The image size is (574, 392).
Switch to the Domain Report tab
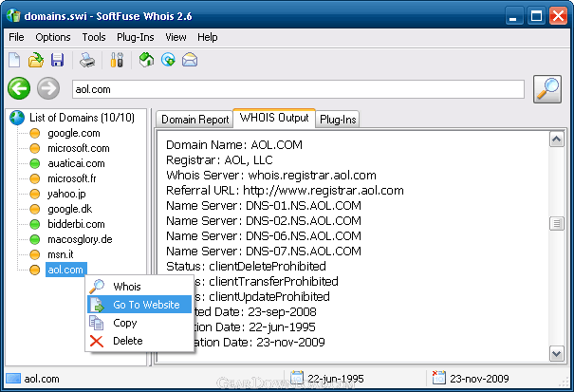click(x=194, y=120)
